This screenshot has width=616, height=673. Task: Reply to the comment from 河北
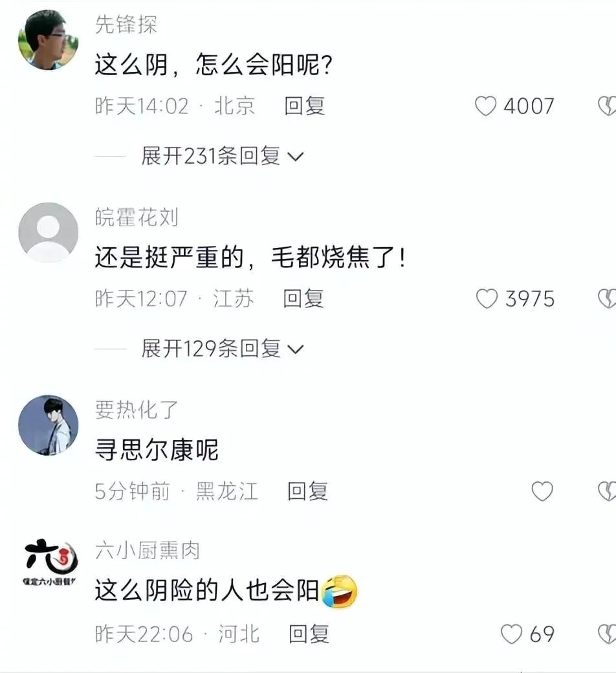coord(309,634)
